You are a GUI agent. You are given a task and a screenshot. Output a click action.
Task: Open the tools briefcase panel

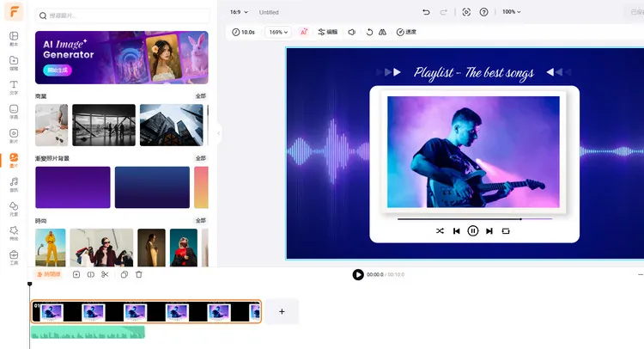click(14, 257)
